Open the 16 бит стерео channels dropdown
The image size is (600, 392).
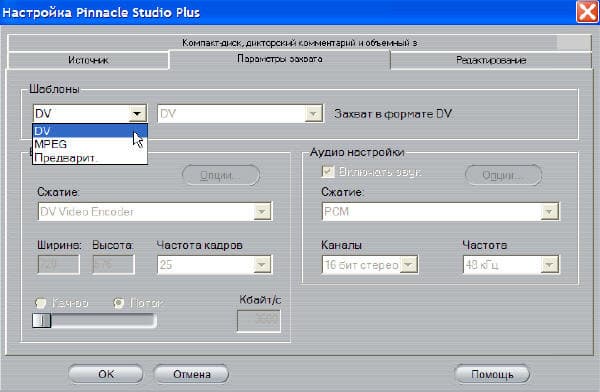pyautogui.click(x=409, y=265)
